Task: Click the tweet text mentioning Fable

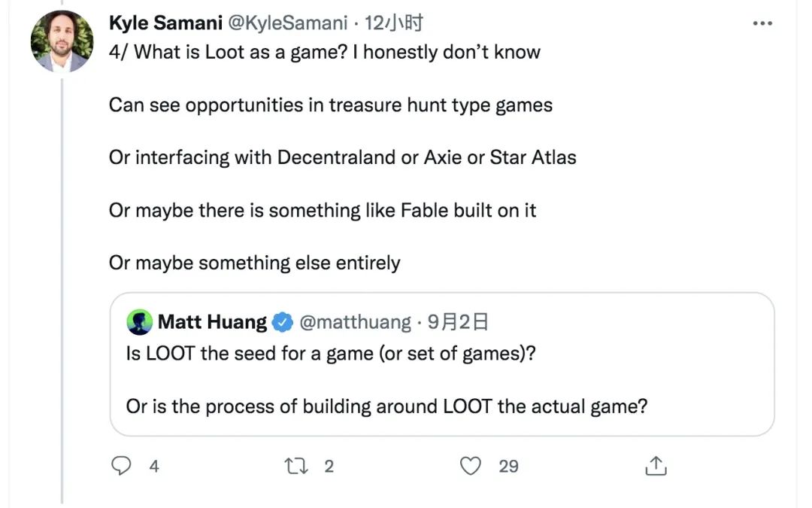Action: (323, 210)
